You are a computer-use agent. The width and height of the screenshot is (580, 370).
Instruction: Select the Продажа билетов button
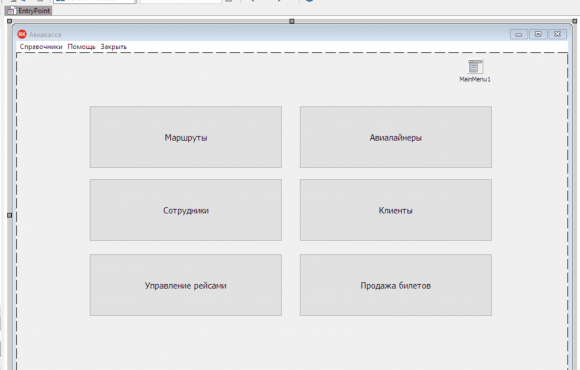[396, 285]
